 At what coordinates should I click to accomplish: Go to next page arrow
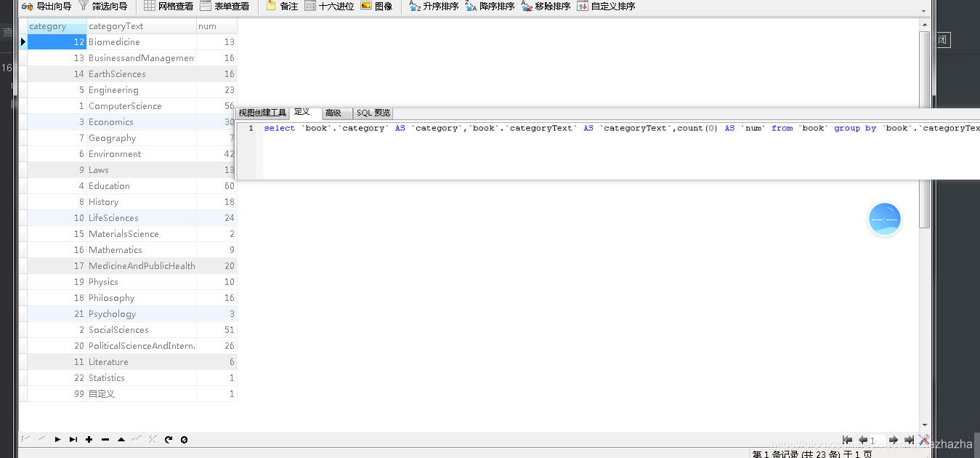894,440
